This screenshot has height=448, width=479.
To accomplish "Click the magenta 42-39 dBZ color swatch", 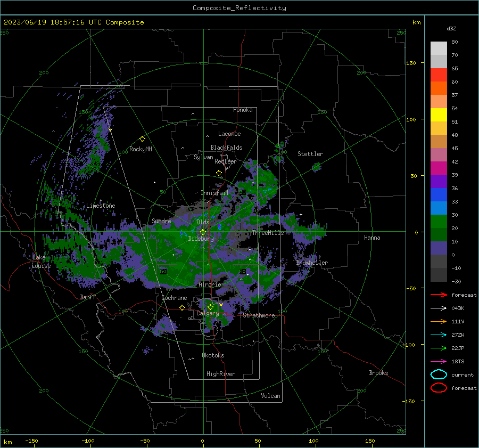I will (x=439, y=168).
